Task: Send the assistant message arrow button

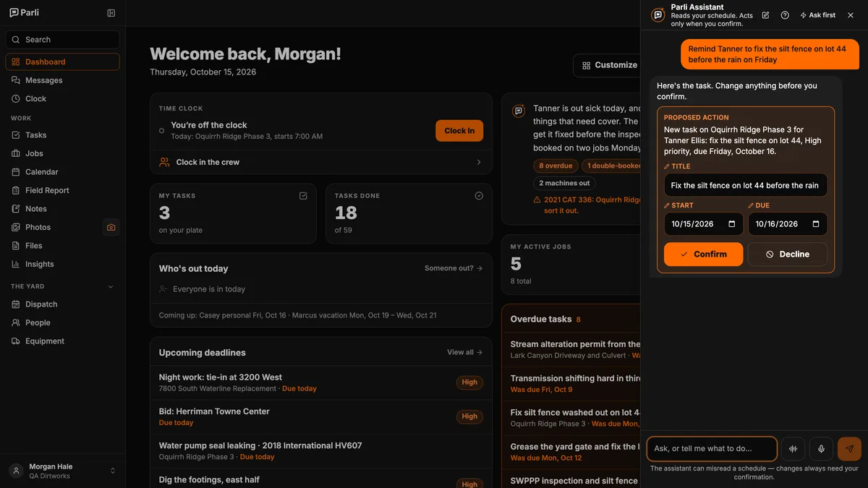Action: coord(849,449)
